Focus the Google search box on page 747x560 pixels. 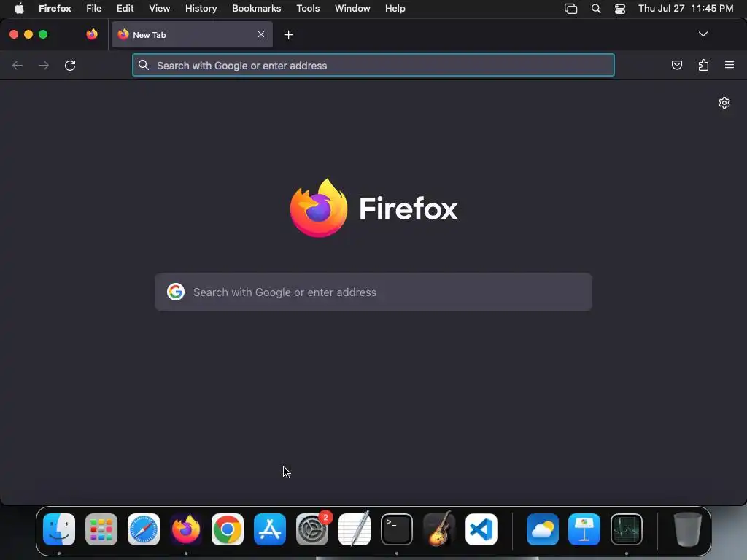pos(373,292)
